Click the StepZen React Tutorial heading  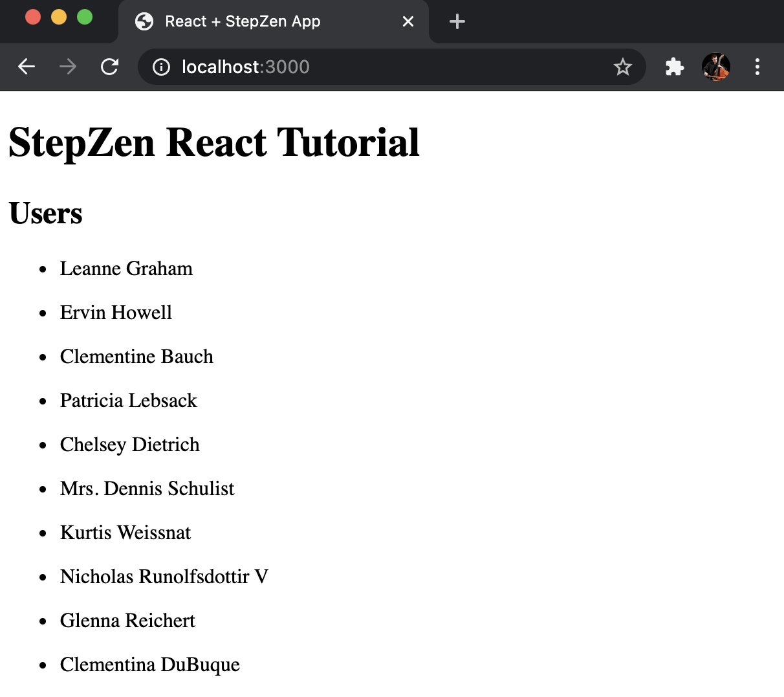point(213,142)
